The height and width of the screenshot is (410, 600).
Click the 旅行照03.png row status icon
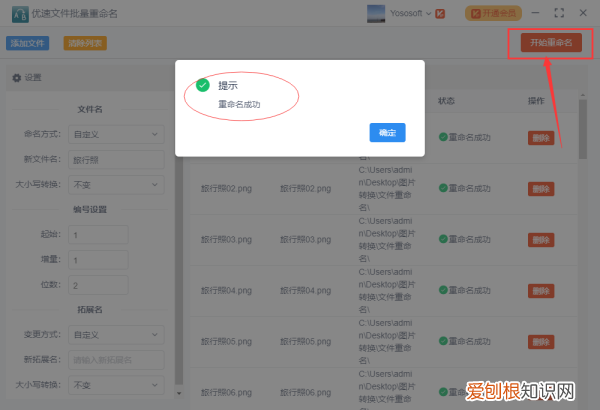(443, 239)
